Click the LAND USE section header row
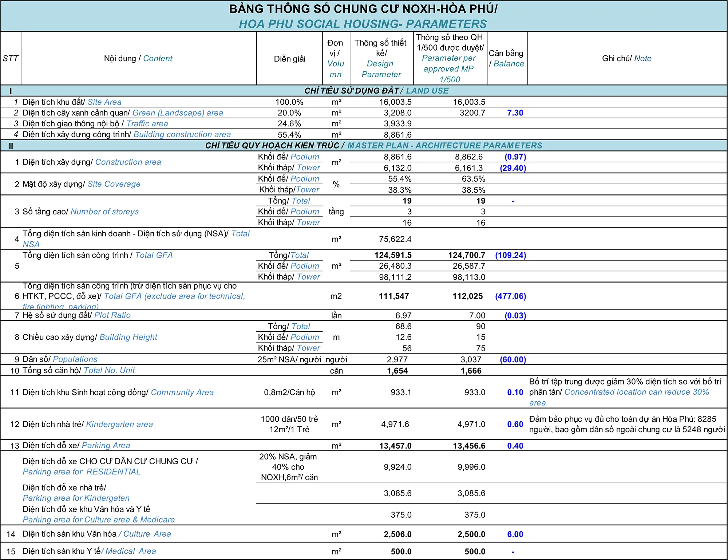Image resolution: width=728 pixels, height=560 pixels. tap(376, 91)
